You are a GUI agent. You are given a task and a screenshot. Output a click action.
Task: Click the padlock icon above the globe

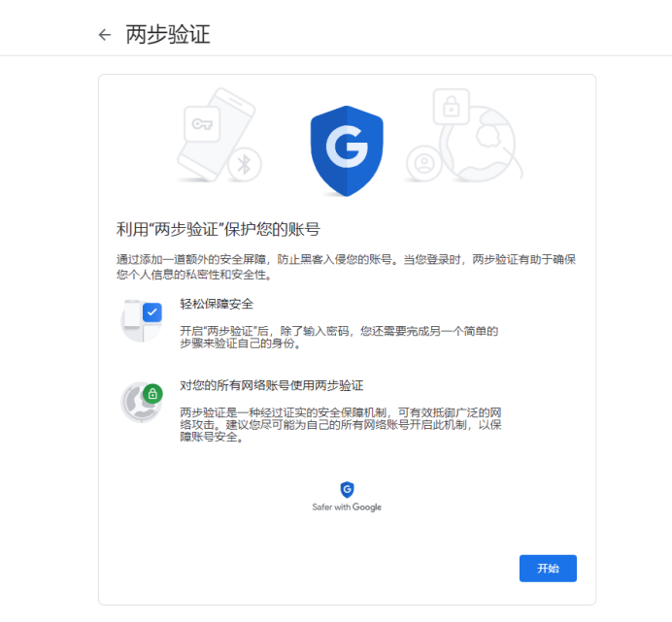(x=451, y=107)
